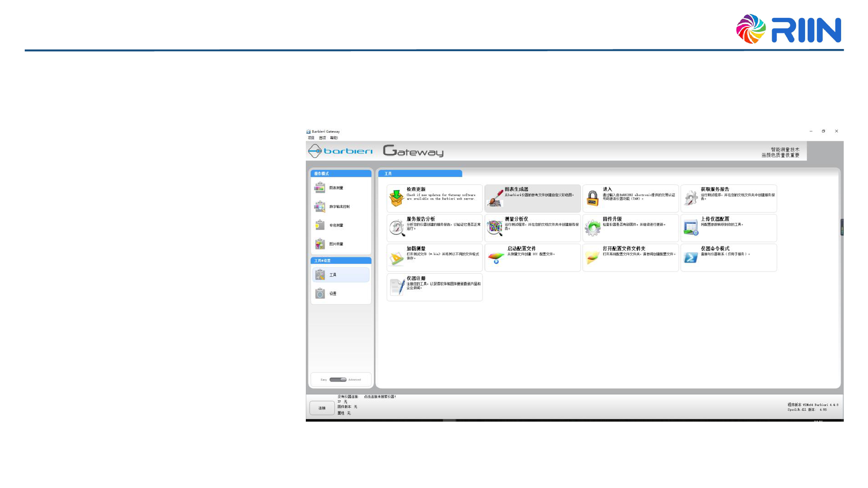
Task: Open the 项目 menu in menu bar
Action: coord(311,138)
